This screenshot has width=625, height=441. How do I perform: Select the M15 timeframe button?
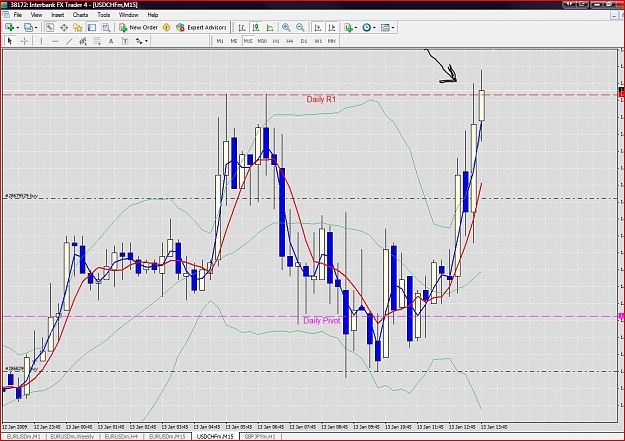click(x=248, y=41)
